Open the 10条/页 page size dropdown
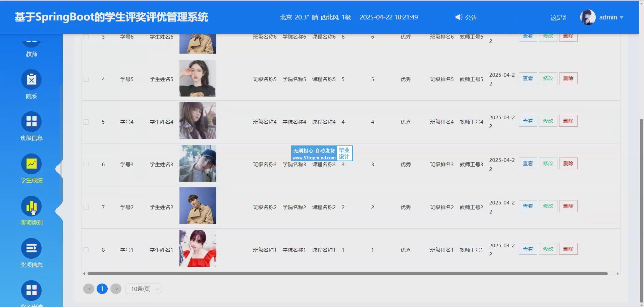The image size is (644, 307). tap(144, 289)
